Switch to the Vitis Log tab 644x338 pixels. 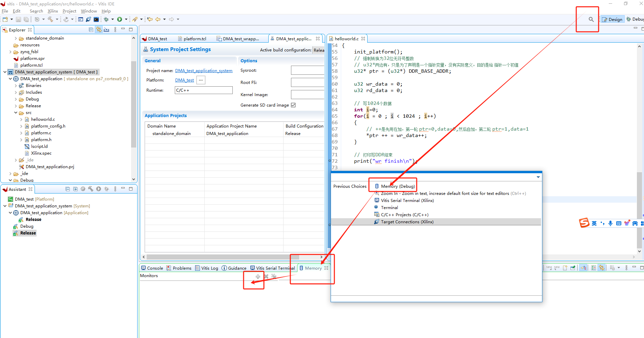point(207,268)
